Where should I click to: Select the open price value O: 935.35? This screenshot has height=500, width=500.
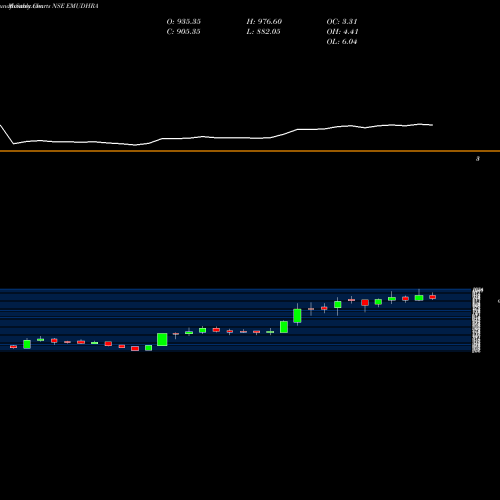pyautogui.click(x=184, y=22)
